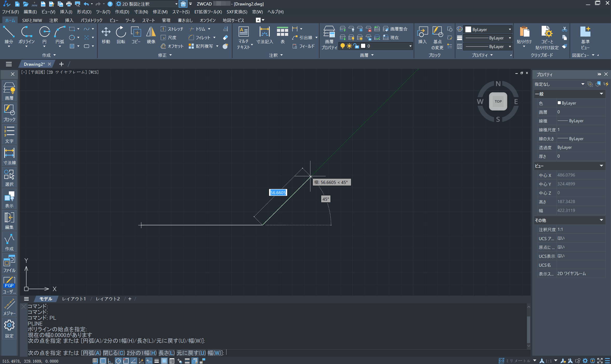The height and width of the screenshot is (364, 611).
Task: Open the ファイル(F) menu
Action: (x=10, y=12)
